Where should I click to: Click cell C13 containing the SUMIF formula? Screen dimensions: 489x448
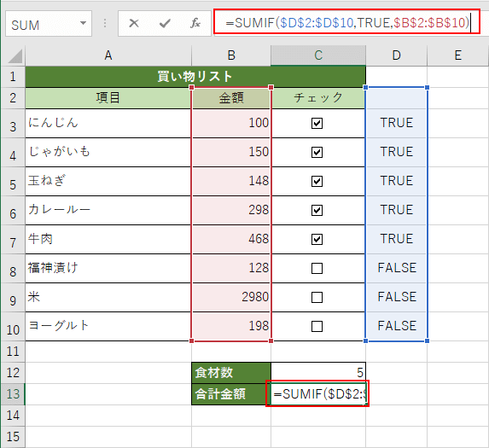pos(318,394)
